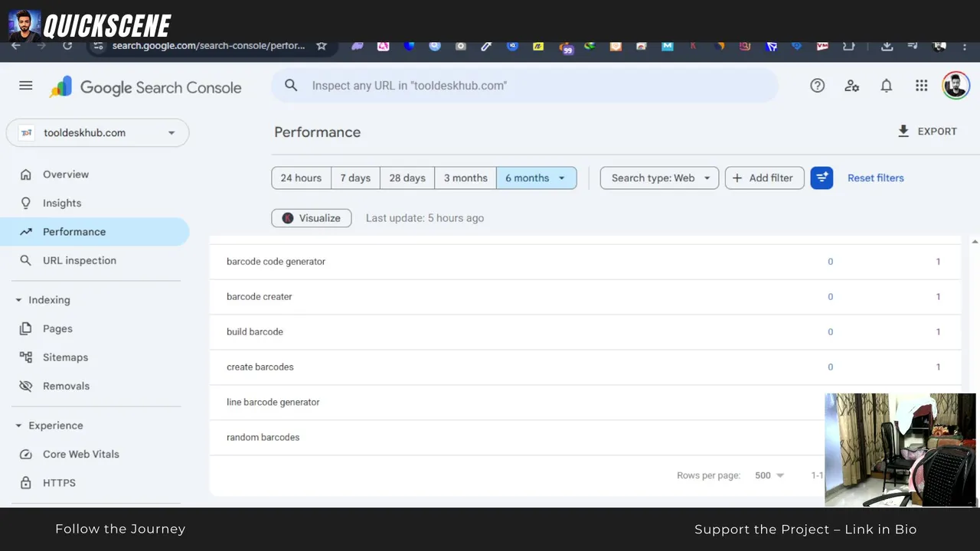Bookmark this page with the star icon
980x551 pixels.
(322, 46)
